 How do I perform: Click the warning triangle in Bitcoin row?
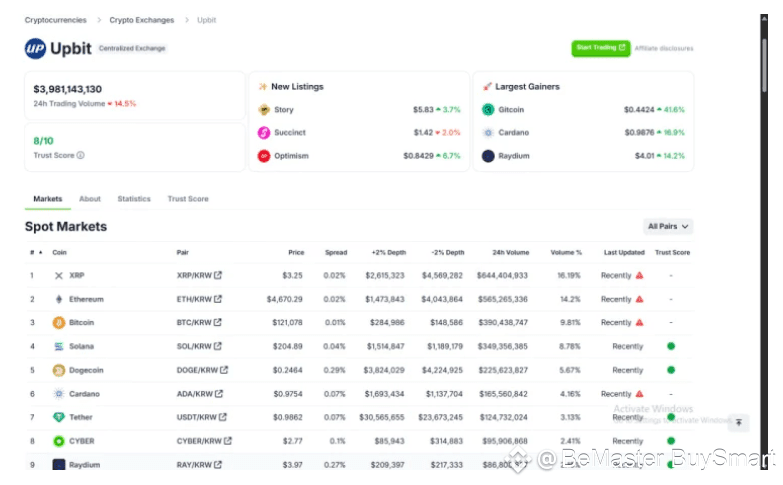coord(639,323)
